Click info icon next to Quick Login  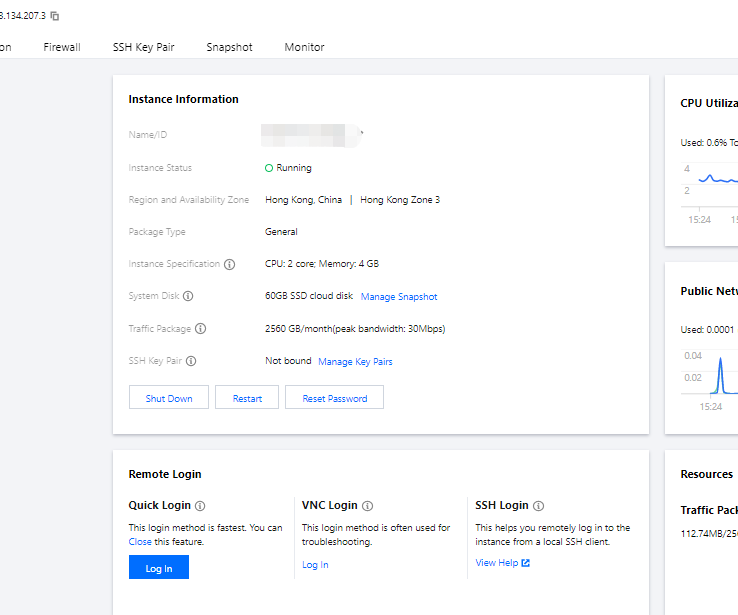(x=200, y=506)
